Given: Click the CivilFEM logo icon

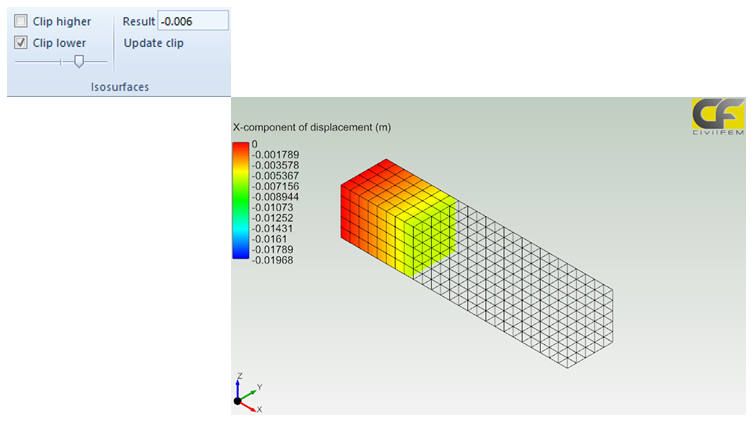Looking at the screenshot, I should pos(717,118).
